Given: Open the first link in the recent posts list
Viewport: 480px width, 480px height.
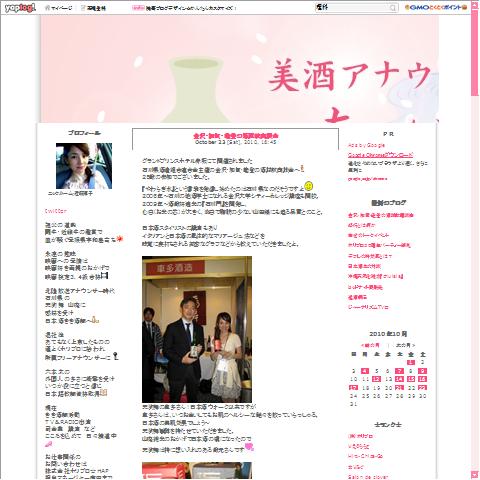Looking at the screenshot, I should [x=381, y=215].
